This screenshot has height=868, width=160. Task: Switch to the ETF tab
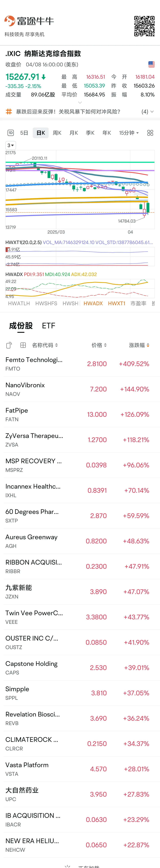pyautogui.click(x=48, y=326)
